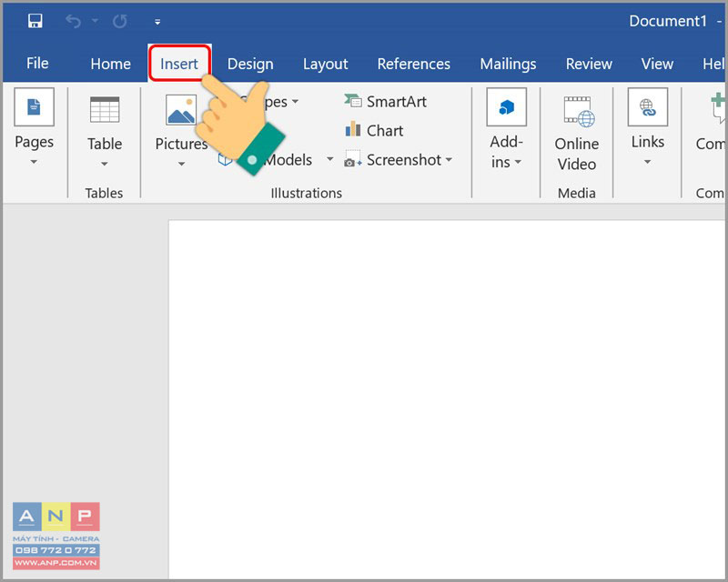The height and width of the screenshot is (582, 728).
Task: Expand the Links dropdown arrow
Action: [x=648, y=162]
